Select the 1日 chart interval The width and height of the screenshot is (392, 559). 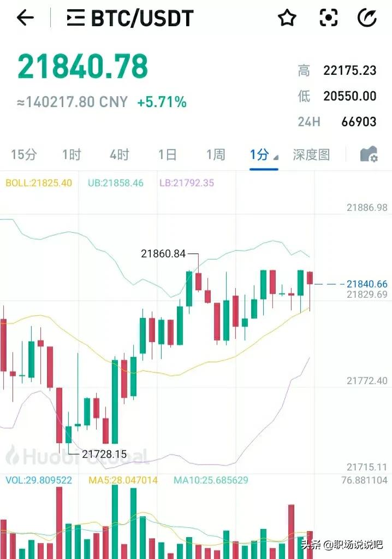tap(167, 155)
